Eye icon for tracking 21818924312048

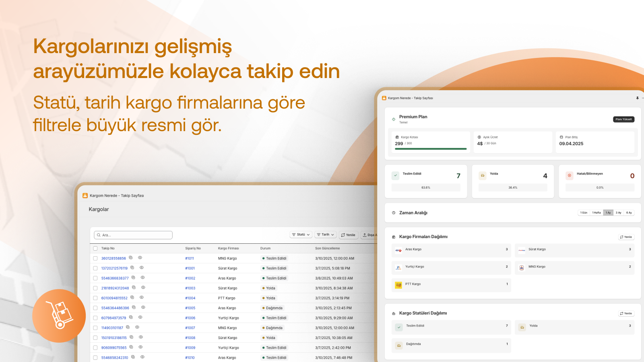tap(143, 288)
